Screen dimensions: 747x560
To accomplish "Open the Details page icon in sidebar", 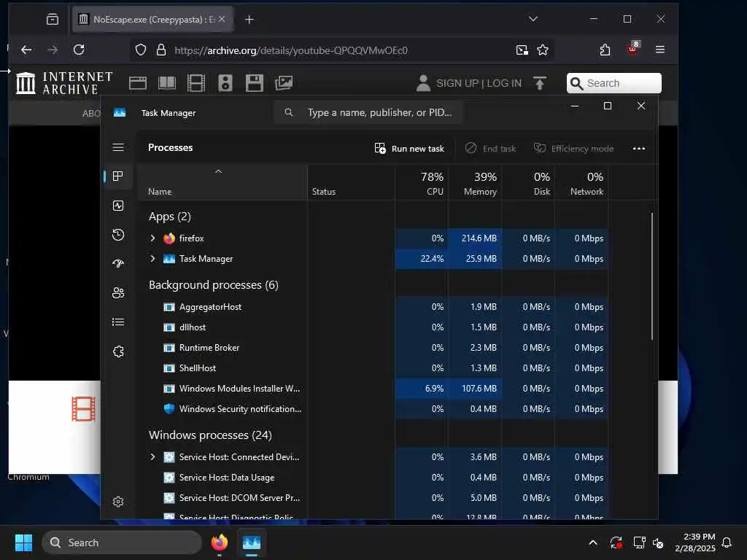I will (x=118, y=322).
